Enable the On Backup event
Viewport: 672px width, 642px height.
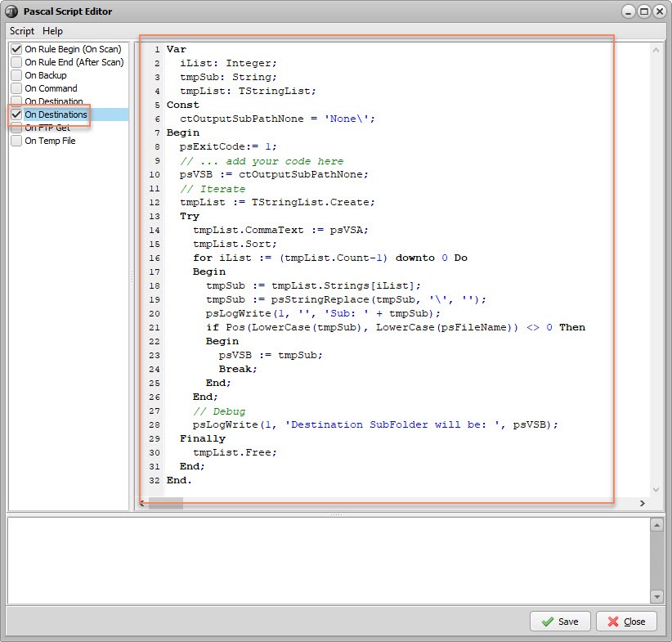[15, 75]
